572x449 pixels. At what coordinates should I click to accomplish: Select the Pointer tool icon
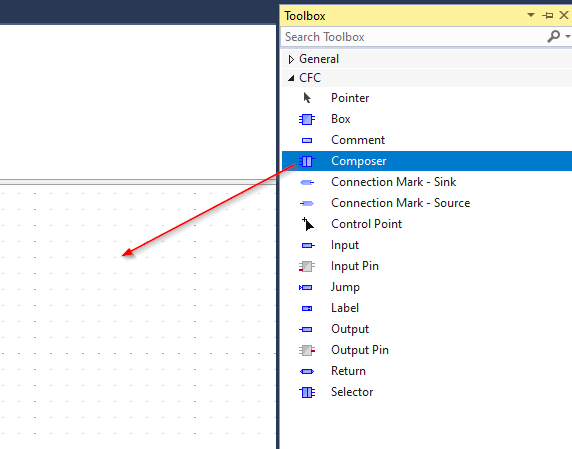tap(307, 98)
